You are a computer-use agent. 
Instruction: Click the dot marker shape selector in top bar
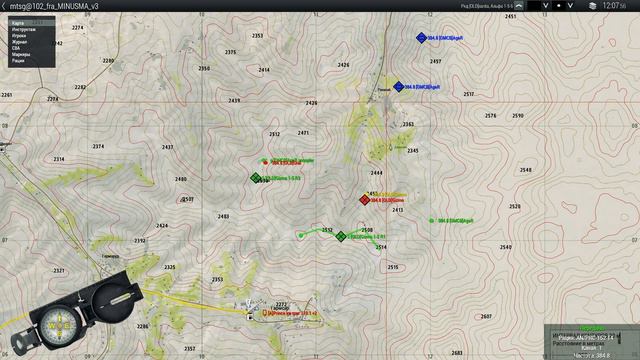click(x=559, y=6)
